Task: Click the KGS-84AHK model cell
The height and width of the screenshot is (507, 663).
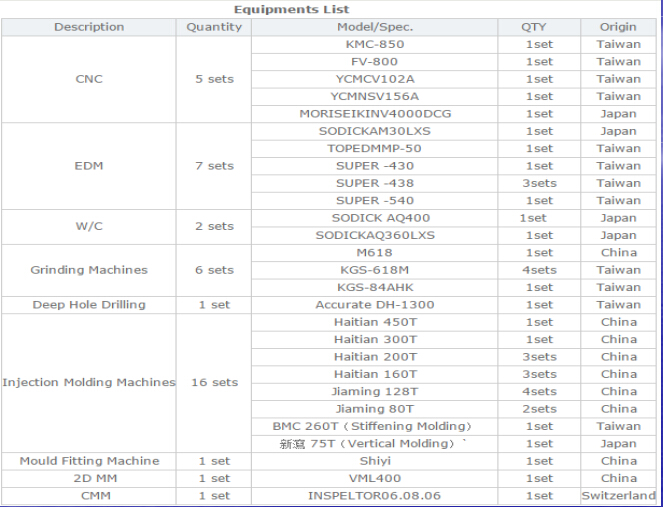Action: pos(375,287)
